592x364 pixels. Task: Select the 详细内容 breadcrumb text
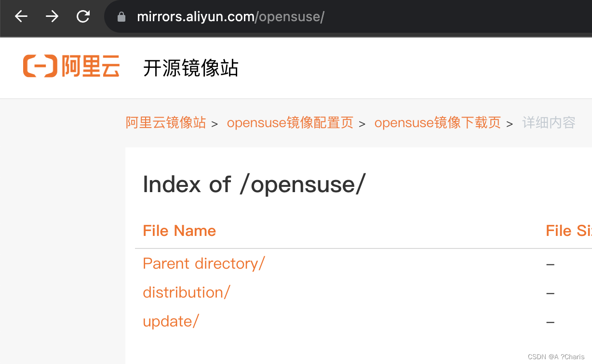[x=549, y=123]
